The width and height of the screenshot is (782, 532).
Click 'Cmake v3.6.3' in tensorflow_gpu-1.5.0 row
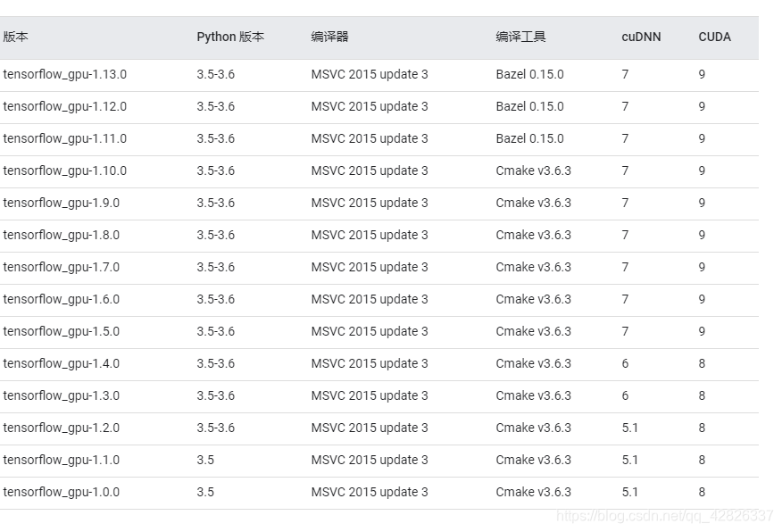(x=533, y=331)
